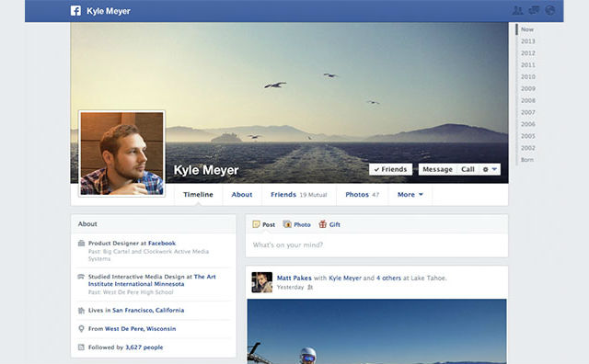
Task: Expand the More tab dropdown
Action: point(410,194)
